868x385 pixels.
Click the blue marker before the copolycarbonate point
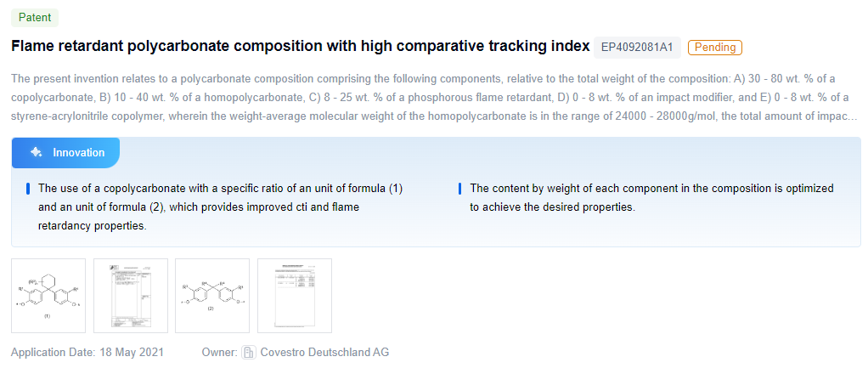[28, 189]
